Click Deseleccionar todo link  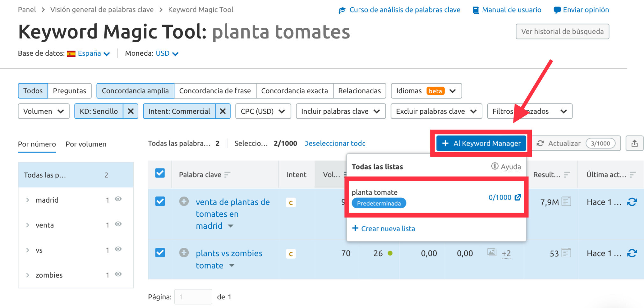point(335,143)
